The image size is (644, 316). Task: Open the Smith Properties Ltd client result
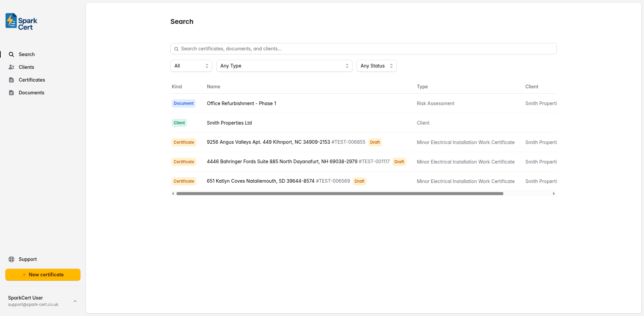pos(229,123)
